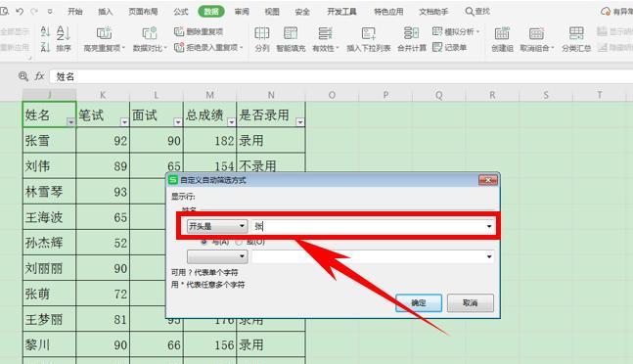
Task: Click the 插入下拉列表 icon
Action: (x=368, y=33)
